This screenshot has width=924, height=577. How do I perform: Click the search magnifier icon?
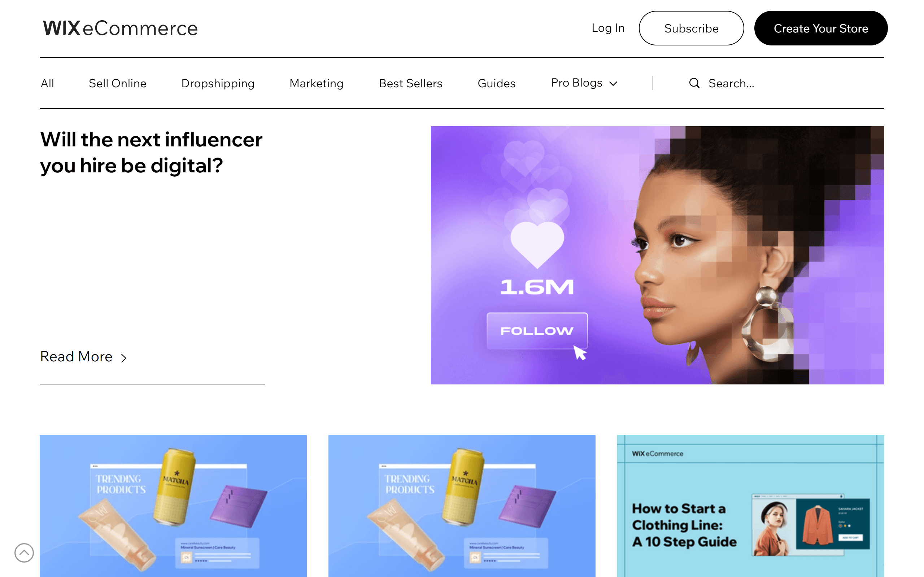pyautogui.click(x=694, y=83)
